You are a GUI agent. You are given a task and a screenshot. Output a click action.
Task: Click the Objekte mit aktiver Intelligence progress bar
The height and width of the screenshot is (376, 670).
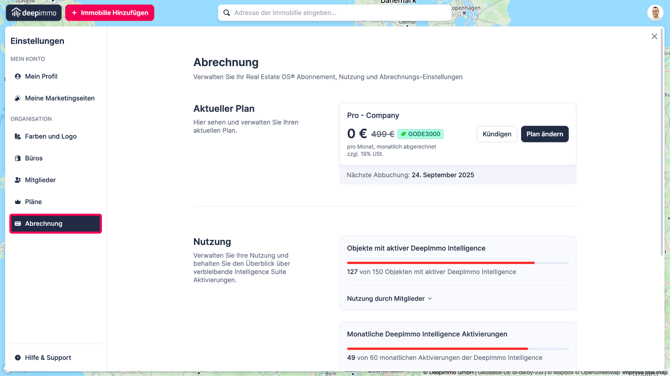[458, 263]
